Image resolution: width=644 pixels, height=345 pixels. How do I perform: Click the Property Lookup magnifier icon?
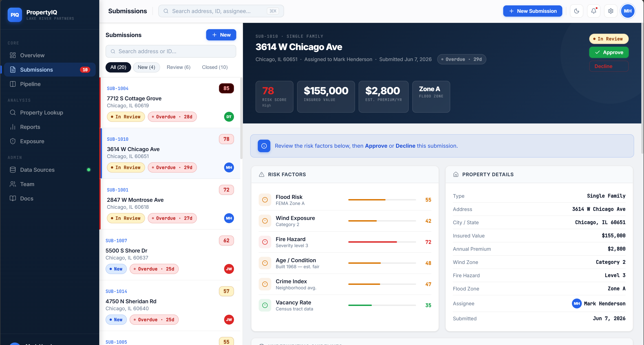tap(13, 112)
